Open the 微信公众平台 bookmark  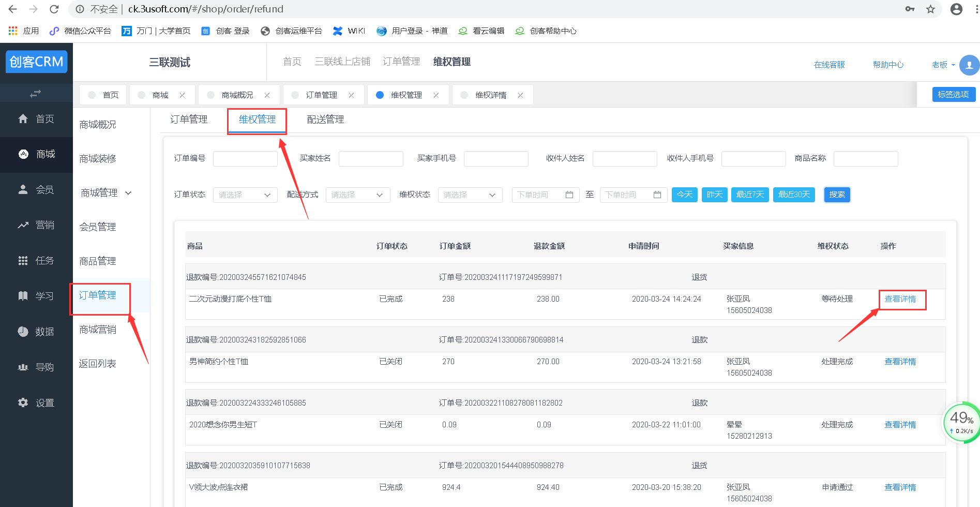click(x=80, y=31)
